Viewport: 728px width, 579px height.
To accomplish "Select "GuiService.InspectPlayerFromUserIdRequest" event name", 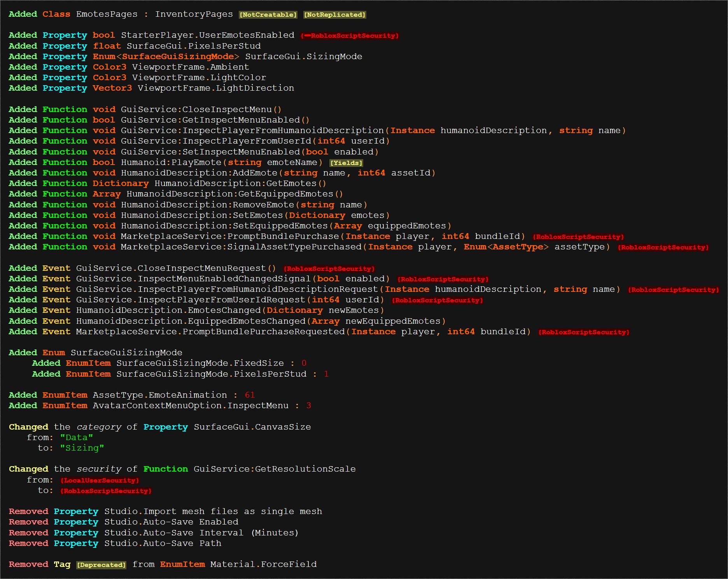I will coord(191,300).
